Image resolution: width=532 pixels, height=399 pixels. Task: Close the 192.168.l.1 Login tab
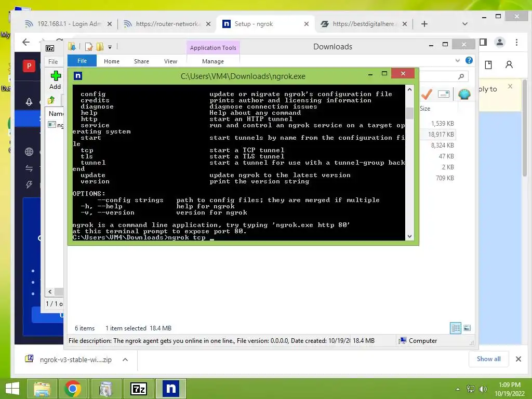109,24
